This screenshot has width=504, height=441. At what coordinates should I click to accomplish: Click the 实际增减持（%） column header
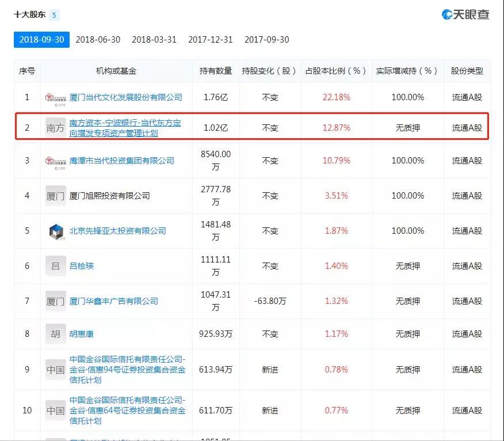(x=407, y=71)
